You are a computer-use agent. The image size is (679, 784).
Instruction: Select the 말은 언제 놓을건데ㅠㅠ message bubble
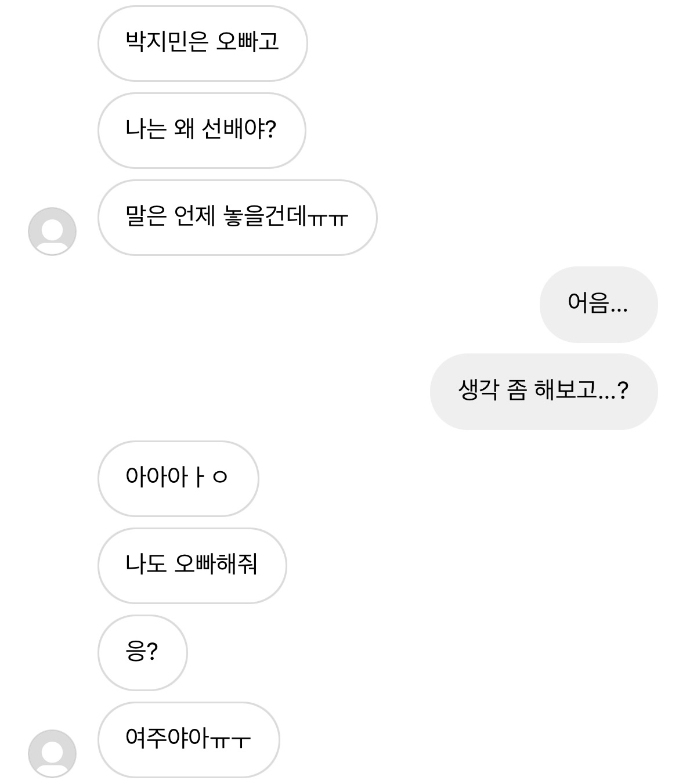tap(237, 217)
